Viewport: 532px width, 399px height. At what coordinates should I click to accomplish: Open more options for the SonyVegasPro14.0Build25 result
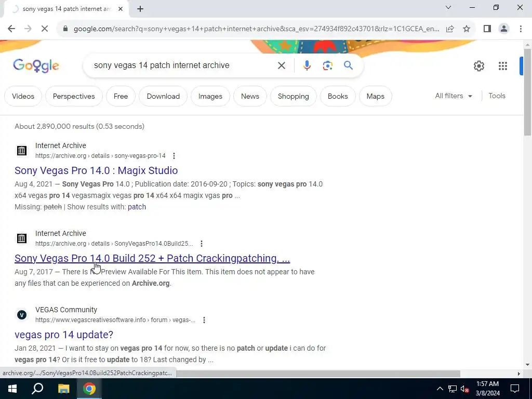tap(202, 244)
